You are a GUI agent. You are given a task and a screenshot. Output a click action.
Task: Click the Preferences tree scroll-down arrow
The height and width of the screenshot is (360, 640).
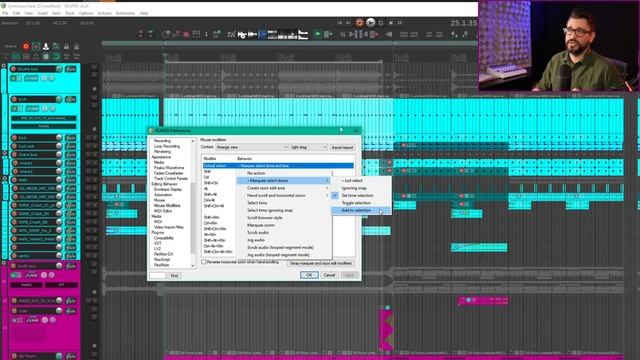coord(193,266)
